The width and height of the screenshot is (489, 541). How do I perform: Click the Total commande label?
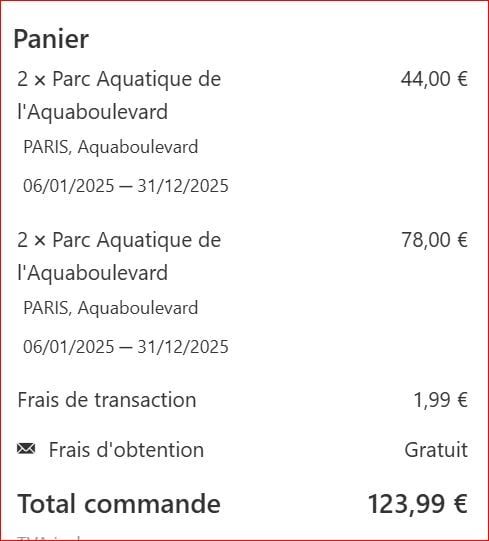click(119, 504)
